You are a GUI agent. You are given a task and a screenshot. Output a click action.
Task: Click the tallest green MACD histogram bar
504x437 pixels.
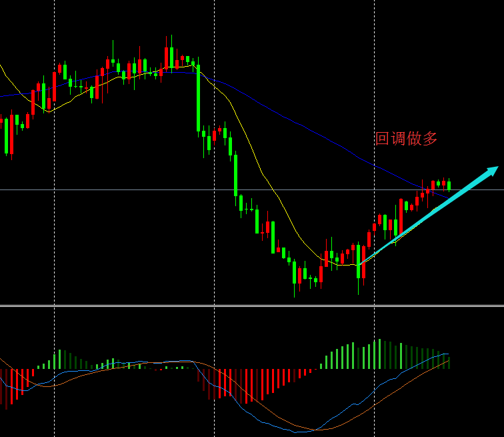click(379, 354)
